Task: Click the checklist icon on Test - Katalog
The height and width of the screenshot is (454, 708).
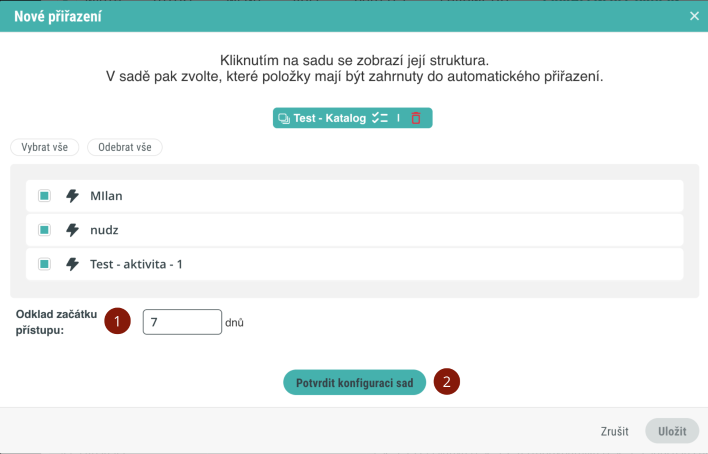Action: pyautogui.click(x=380, y=118)
